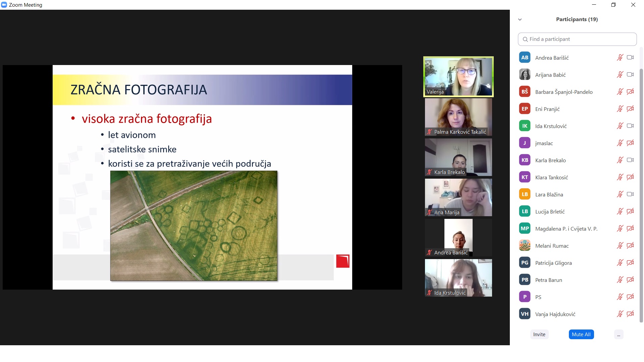
Task: Click Arijana Babić's video camera icon
Action: [630, 74]
